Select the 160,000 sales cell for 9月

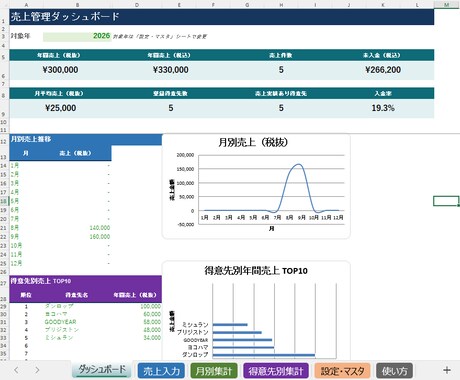77,237
